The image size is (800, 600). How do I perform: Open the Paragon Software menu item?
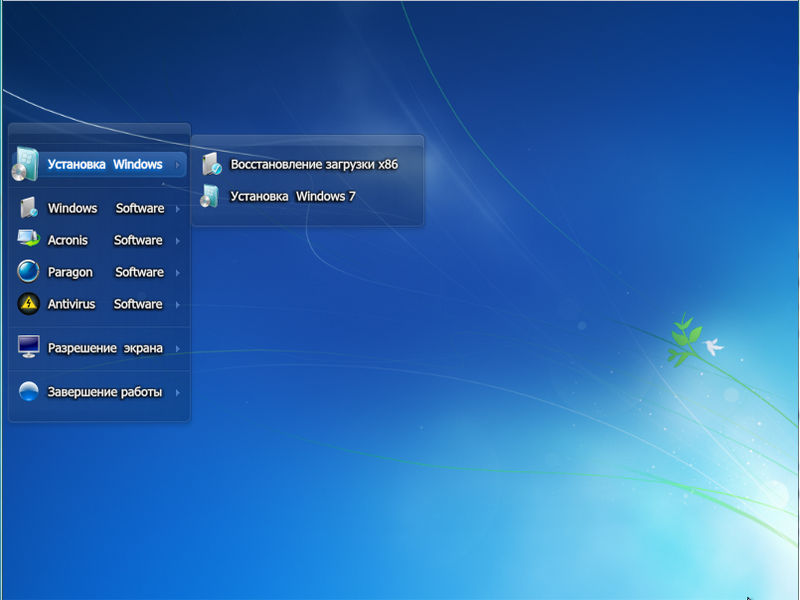pyautogui.click(x=99, y=272)
